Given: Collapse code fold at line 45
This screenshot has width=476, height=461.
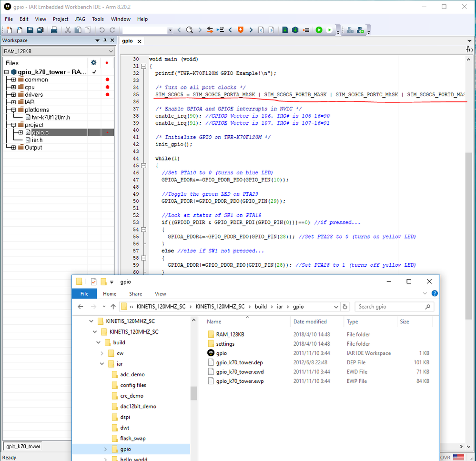Looking at the screenshot, I should tap(143, 166).
